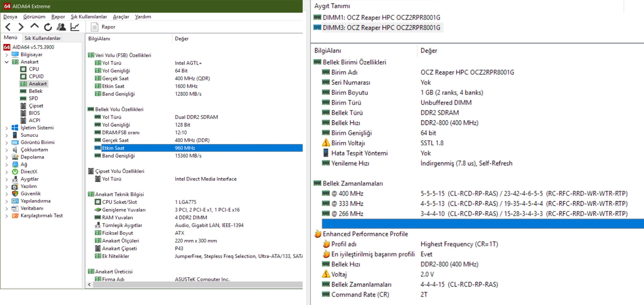
Task: Select the CPU item in tree
Action: (34, 69)
